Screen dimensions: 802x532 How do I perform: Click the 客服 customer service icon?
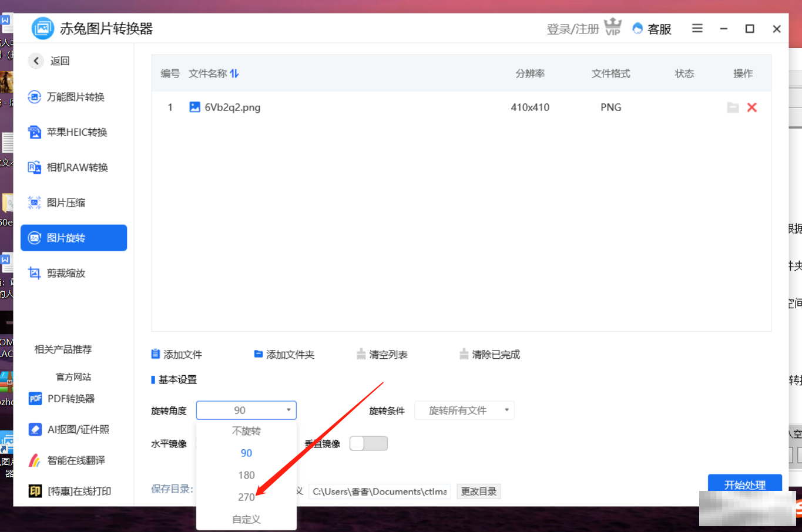click(637, 28)
